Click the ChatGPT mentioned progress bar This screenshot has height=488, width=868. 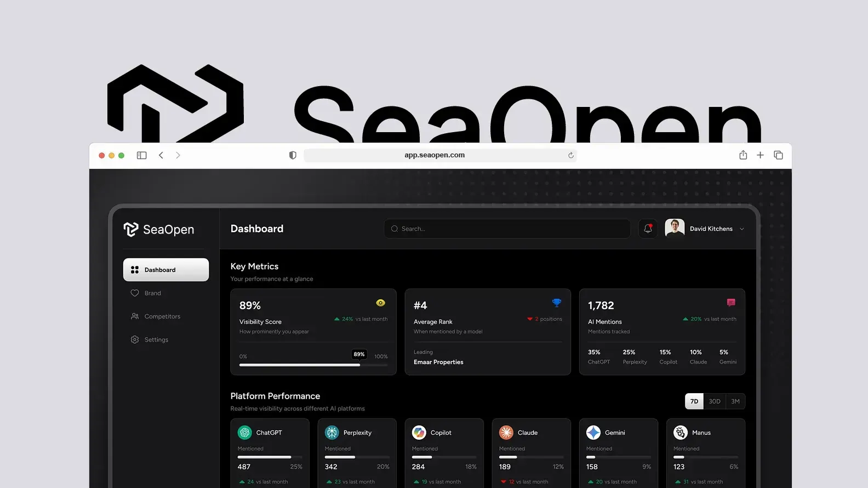(270, 457)
